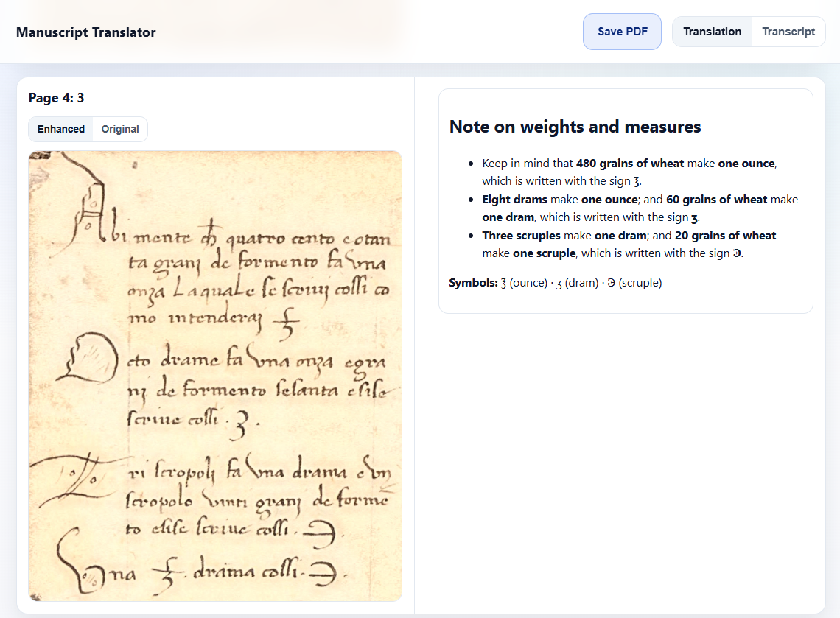
Task: Click the Save PDF button
Action: click(622, 32)
